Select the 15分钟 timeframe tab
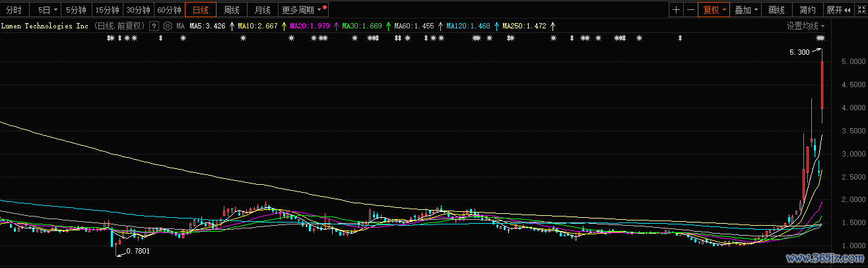868x268 pixels. click(108, 10)
